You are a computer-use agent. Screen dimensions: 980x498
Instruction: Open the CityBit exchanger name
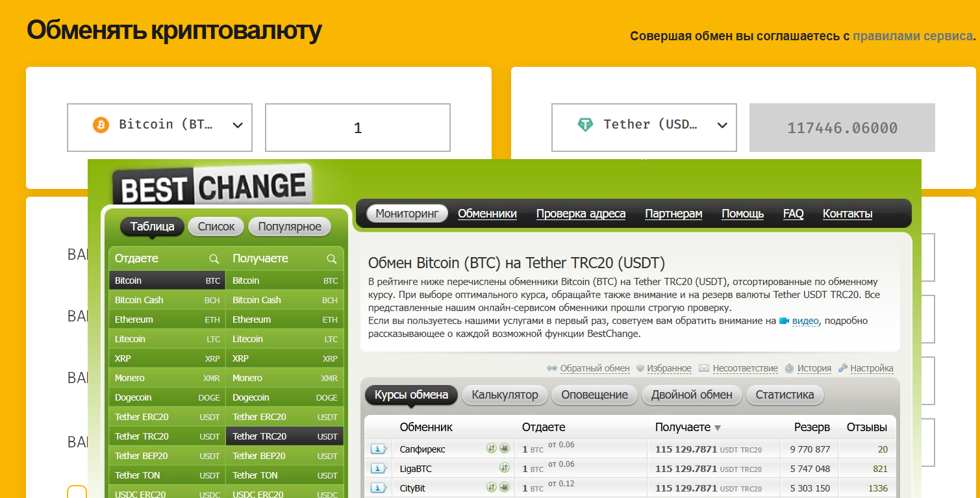click(412, 488)
